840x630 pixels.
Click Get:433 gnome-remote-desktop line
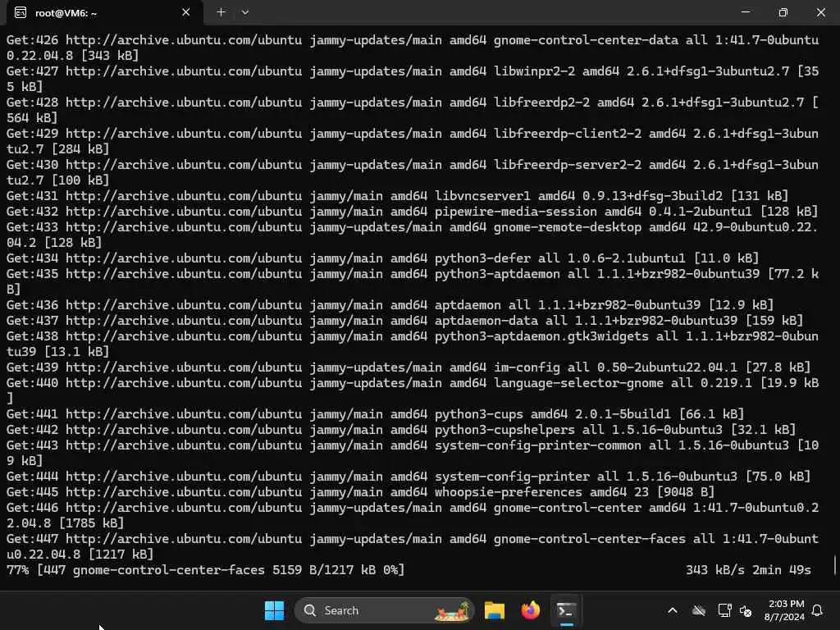(413, 235)
